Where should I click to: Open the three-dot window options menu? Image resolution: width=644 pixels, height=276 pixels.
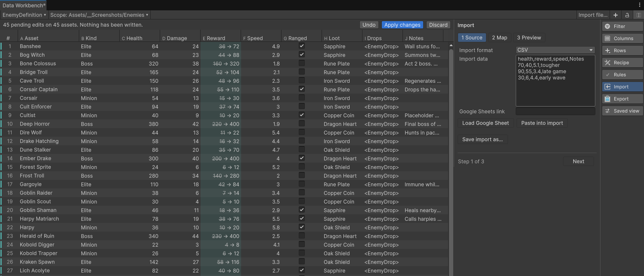639,5
